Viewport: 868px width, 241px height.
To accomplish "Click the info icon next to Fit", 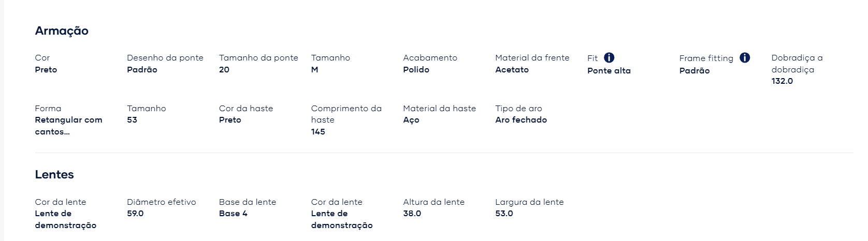I will (609, 57).
